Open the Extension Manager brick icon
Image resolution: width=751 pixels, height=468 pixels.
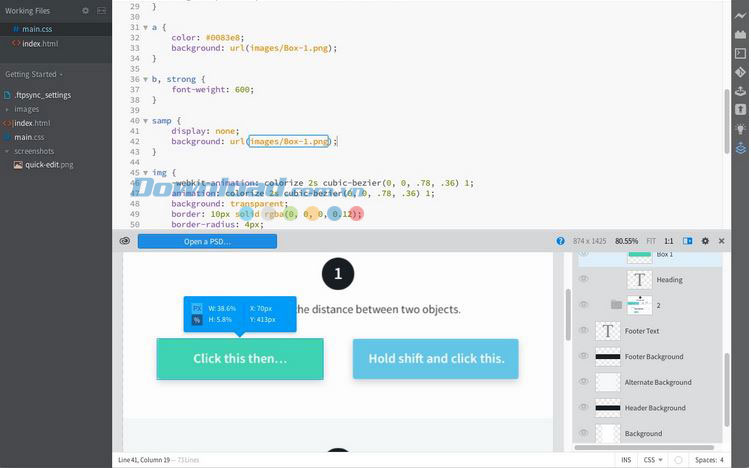coord(740,34)
